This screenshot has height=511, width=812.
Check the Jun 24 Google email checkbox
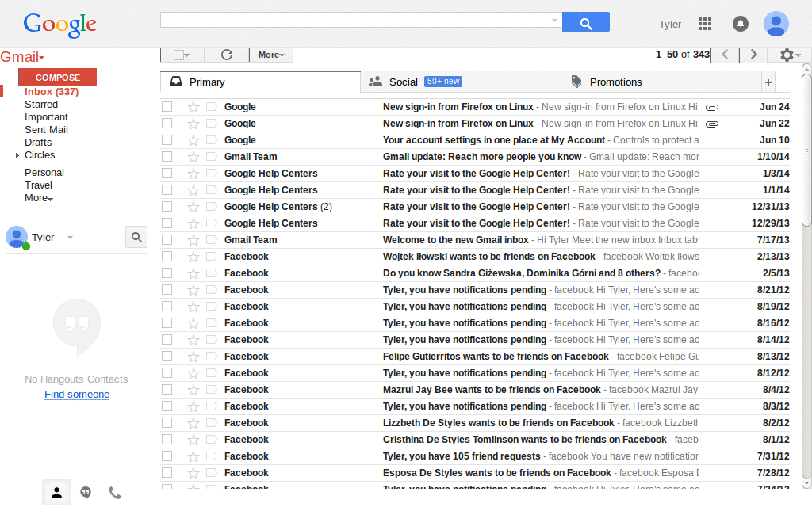[167, 106]
